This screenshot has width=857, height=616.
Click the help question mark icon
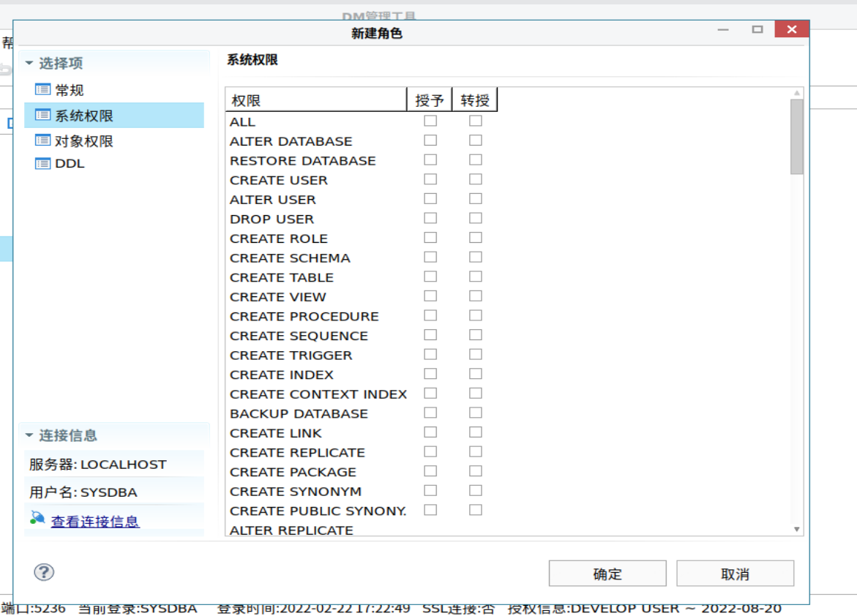(x=44, y=573)
